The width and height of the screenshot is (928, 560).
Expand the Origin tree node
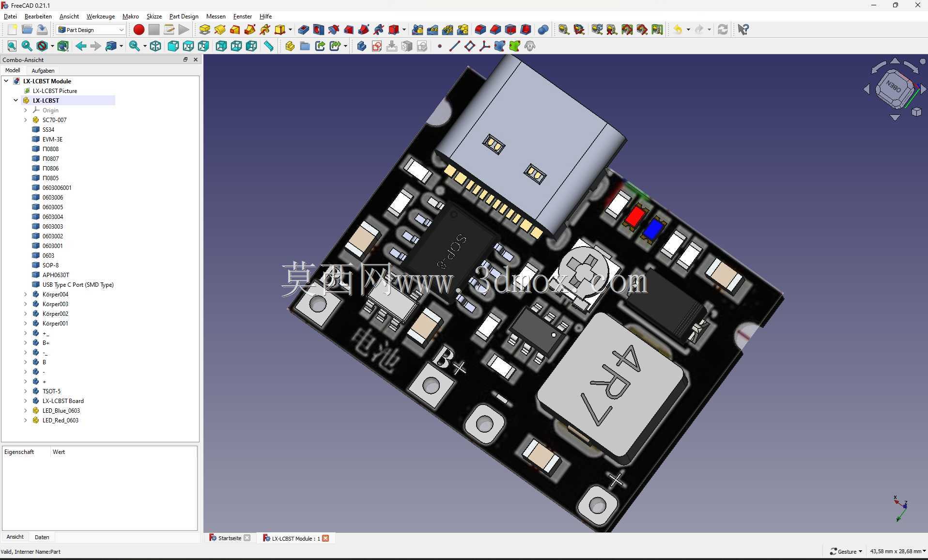click(26, 110)
